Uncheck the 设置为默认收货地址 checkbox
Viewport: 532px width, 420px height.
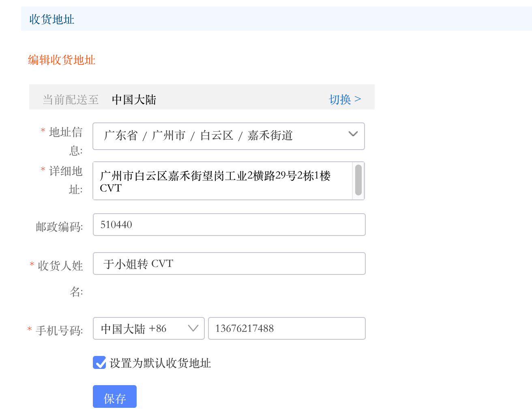coord(99,362)
